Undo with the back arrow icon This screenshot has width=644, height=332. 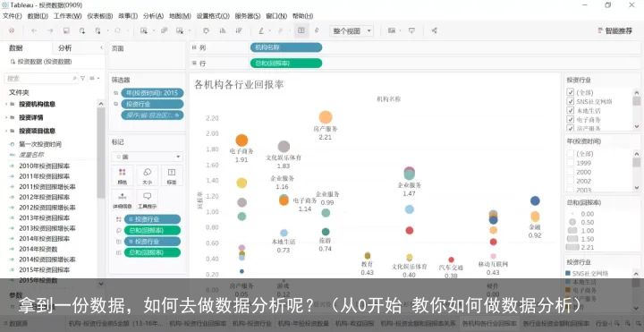34,30
